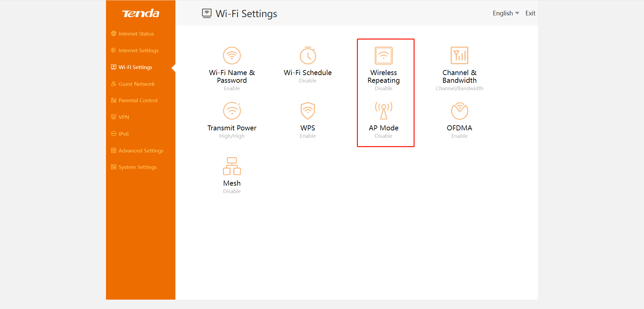Click the AP Mode antenna icon

(383, 111)
